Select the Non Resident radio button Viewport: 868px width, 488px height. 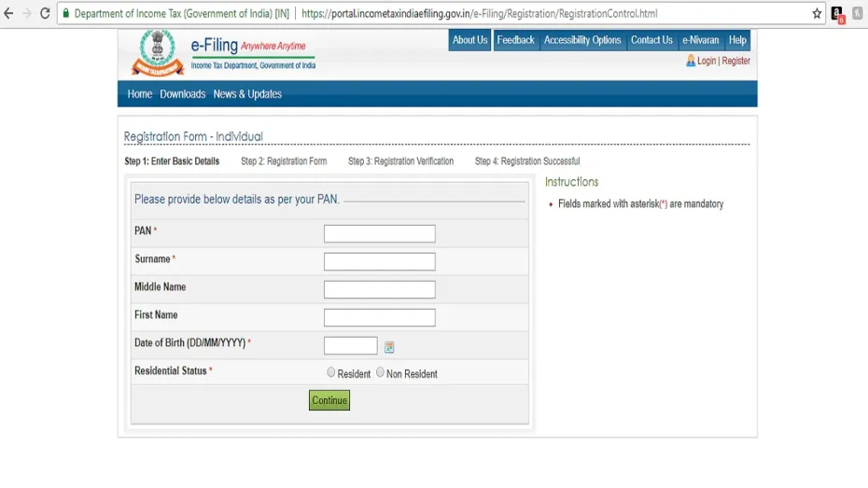click(380, 372)
